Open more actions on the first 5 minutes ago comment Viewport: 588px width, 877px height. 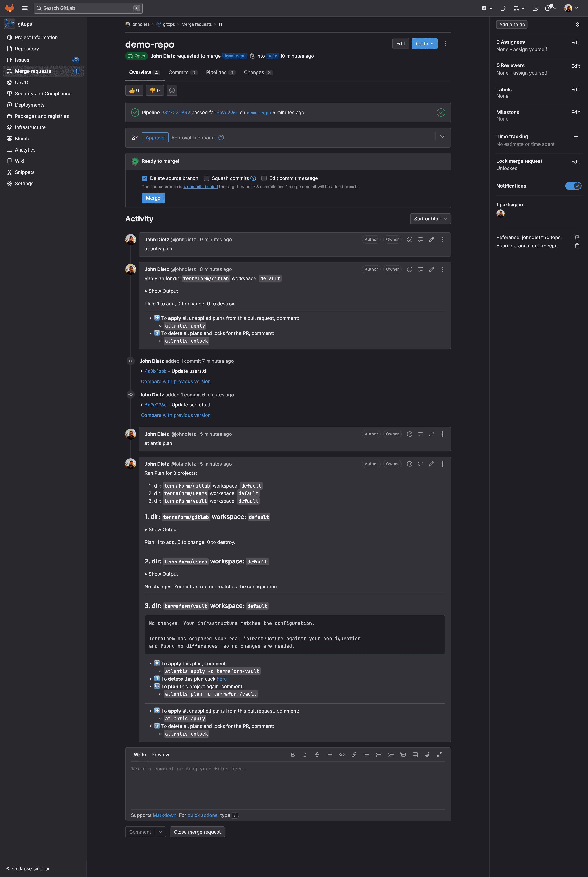tap(442, 434)
